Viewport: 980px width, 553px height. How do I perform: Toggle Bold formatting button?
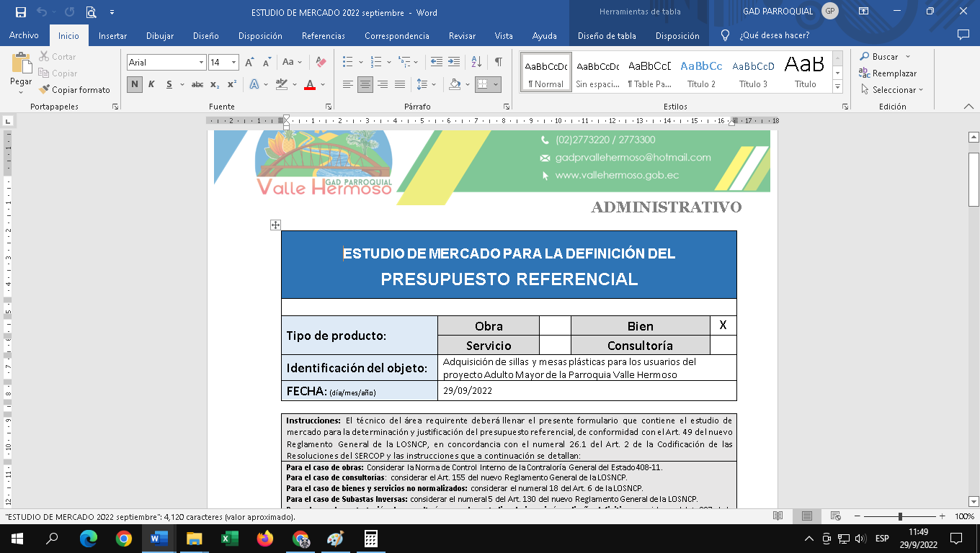pyautogui.click(x=135, y=84)
